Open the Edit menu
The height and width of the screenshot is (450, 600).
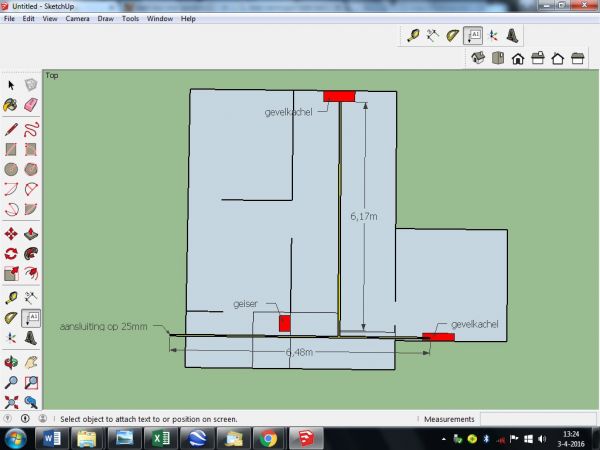(28, 18)
